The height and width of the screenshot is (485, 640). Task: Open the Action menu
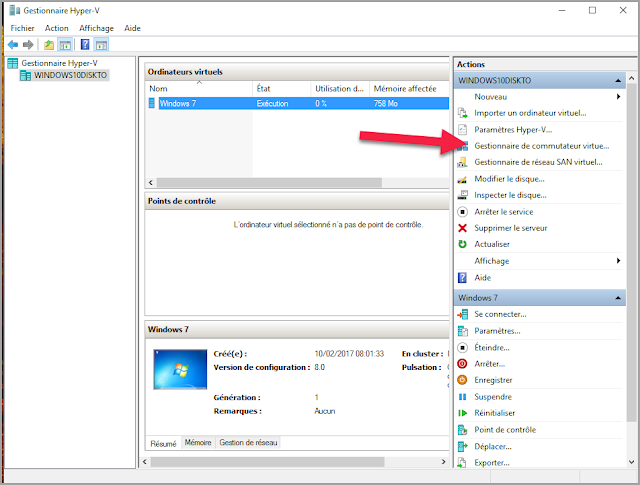57,28
